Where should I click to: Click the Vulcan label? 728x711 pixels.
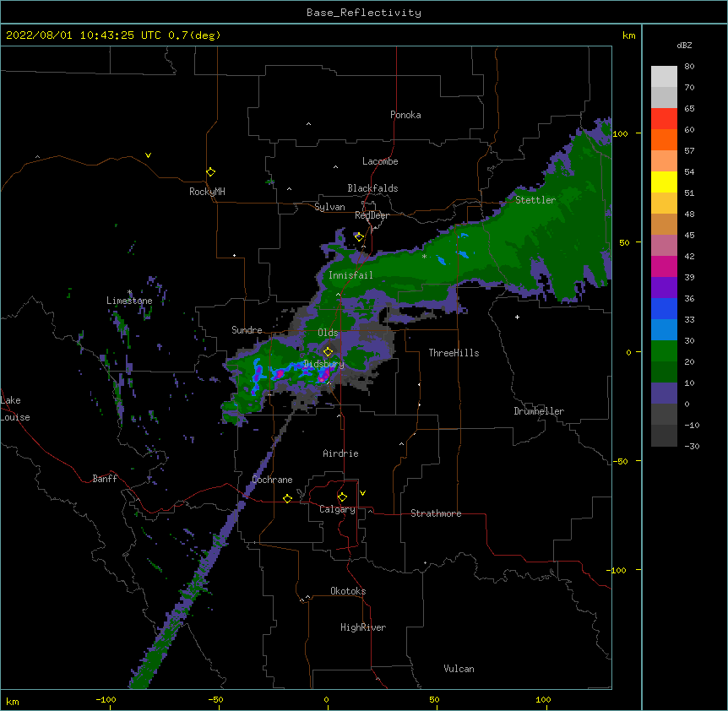click(x=459, y=669)
